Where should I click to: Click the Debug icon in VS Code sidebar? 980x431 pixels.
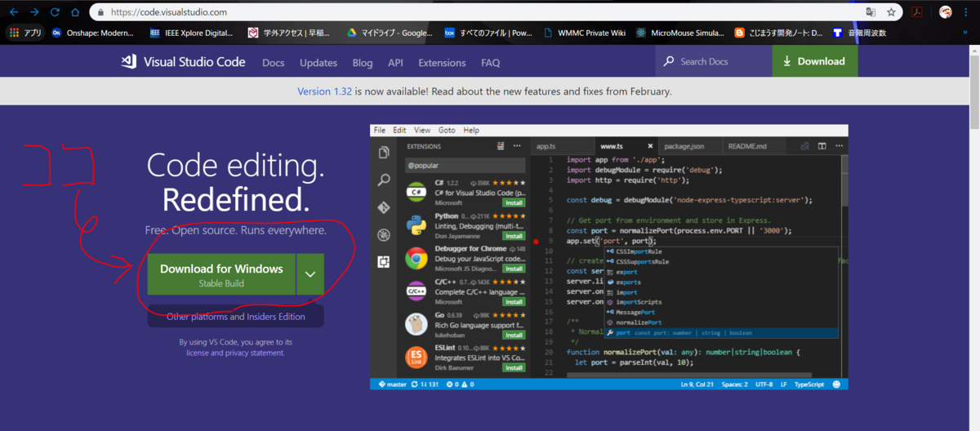pyautogui.click(x=384, y=235)
